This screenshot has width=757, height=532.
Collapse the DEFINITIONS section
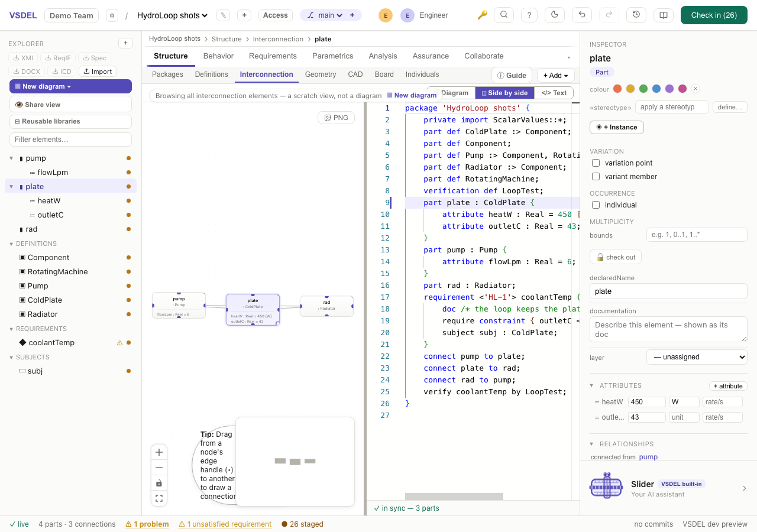(x=11, y=244)
